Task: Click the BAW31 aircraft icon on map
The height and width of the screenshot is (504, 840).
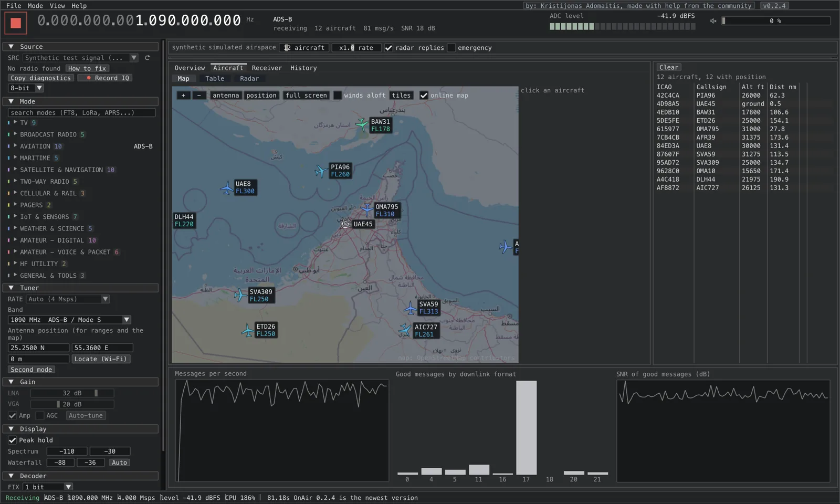Action: 362,124
